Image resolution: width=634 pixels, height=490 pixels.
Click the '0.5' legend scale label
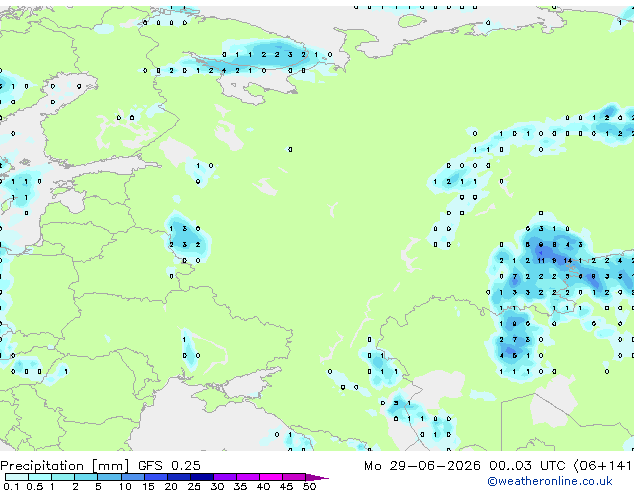coord(34,486)
